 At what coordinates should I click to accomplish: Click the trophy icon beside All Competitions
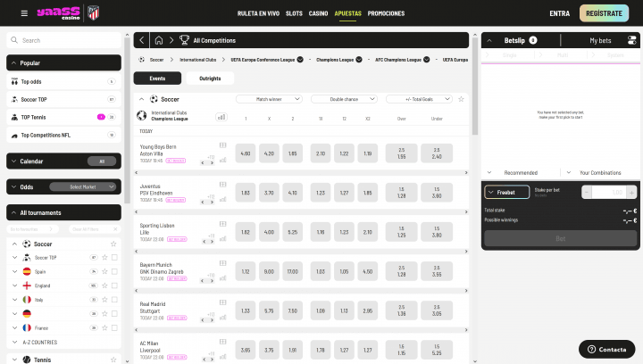click(184, 40)
